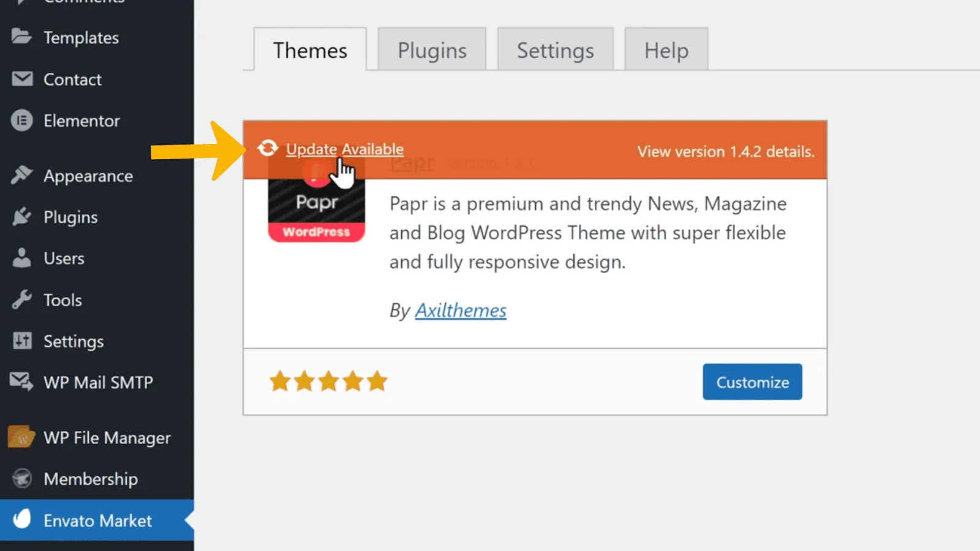Click the Envato Market leaf icon
Screen dimensions: 980x551
[22, 519]
